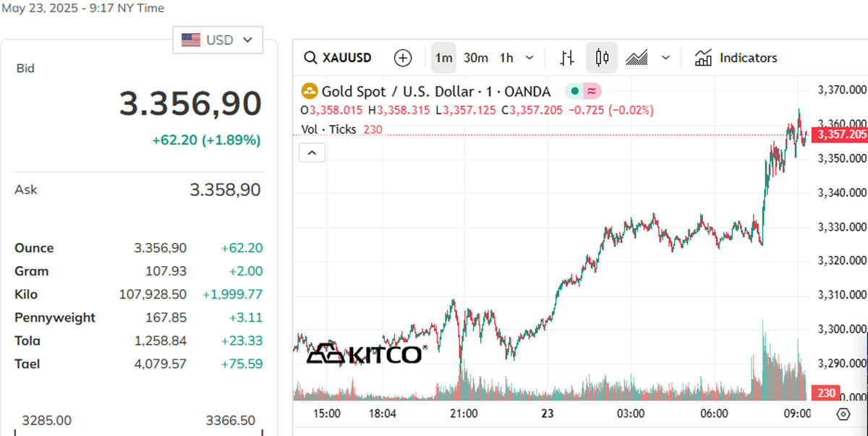Select the Bars chart style icon

click(x=568, y=58)
